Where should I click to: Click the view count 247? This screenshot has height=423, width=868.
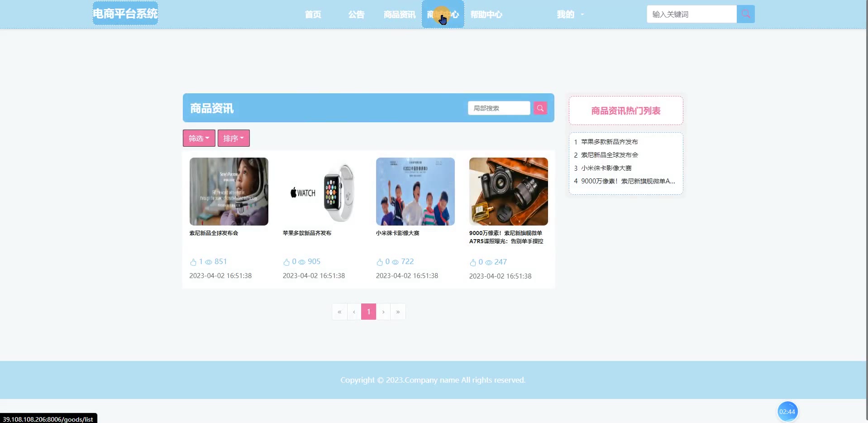[x=501, y=262]
